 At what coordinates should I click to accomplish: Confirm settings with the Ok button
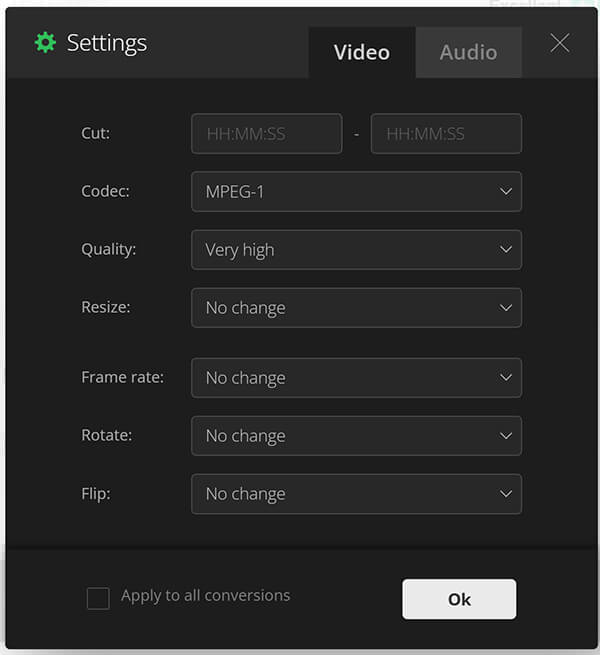(x=459, y=599)
